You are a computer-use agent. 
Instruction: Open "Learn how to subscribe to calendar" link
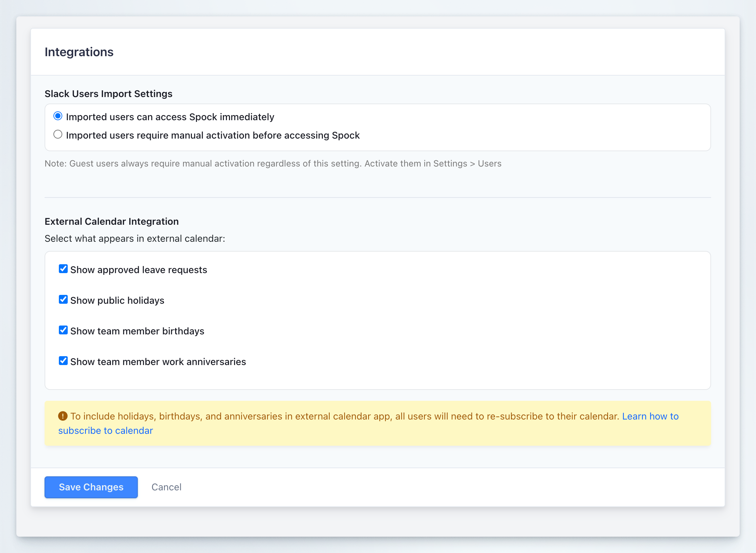point(650,416)
